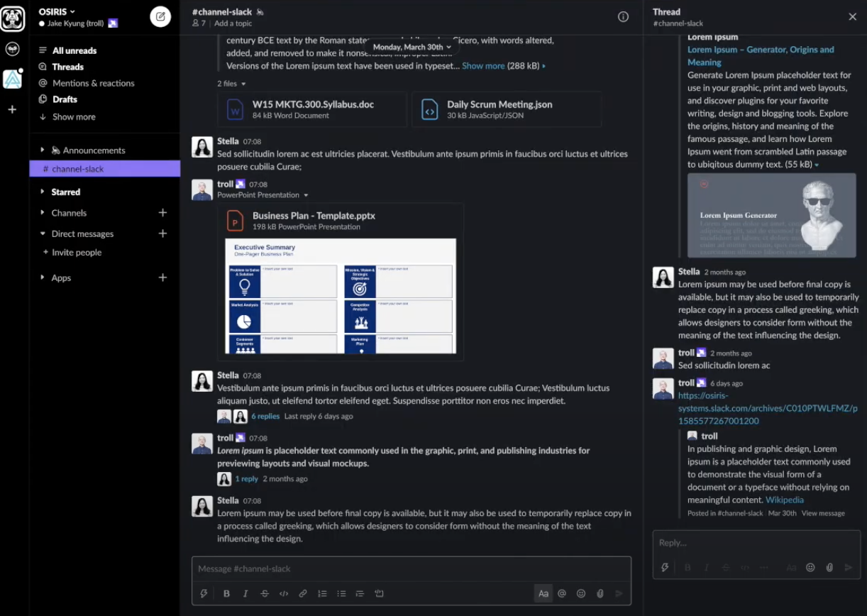867x616 pixels.
Task: Toggle bold in the thread reply box
Action: [687, 568]
